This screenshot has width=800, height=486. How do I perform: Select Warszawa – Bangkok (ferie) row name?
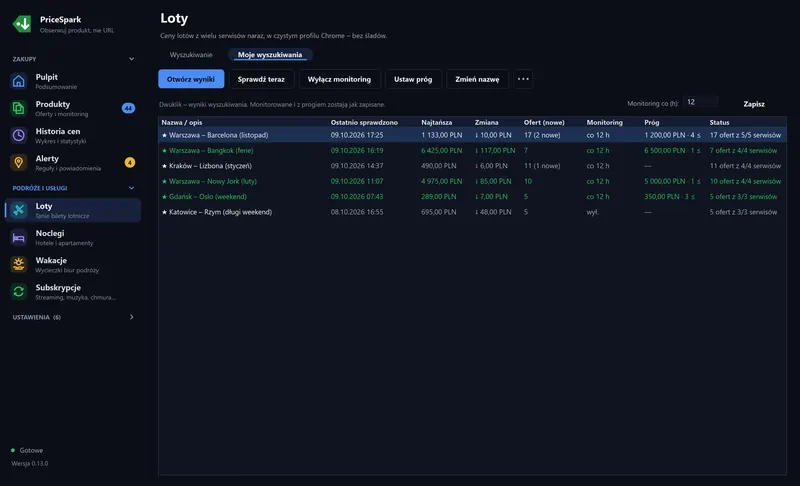211,150
